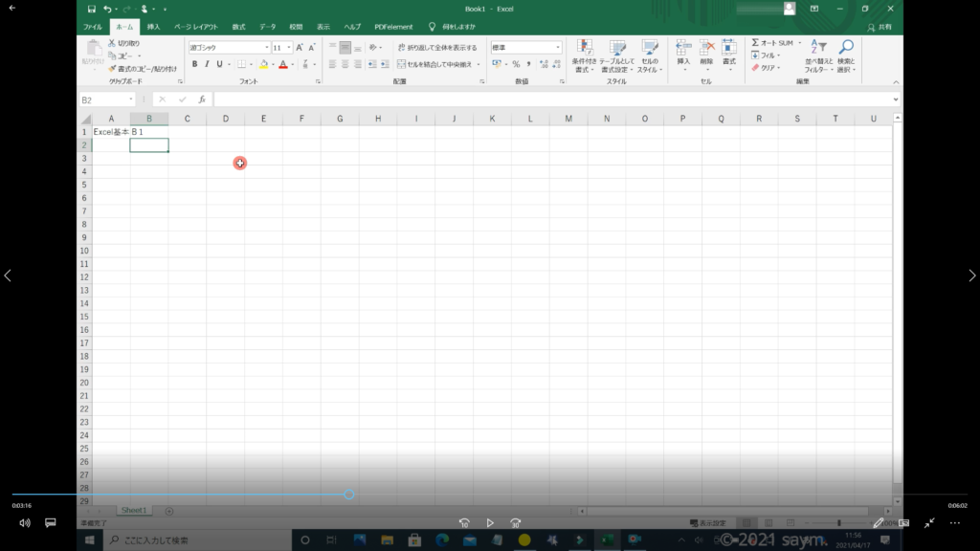Switch to the 挿入 (Insert) ribbon tab
This screenshot has height=551, width=980.
click(153, 27)
